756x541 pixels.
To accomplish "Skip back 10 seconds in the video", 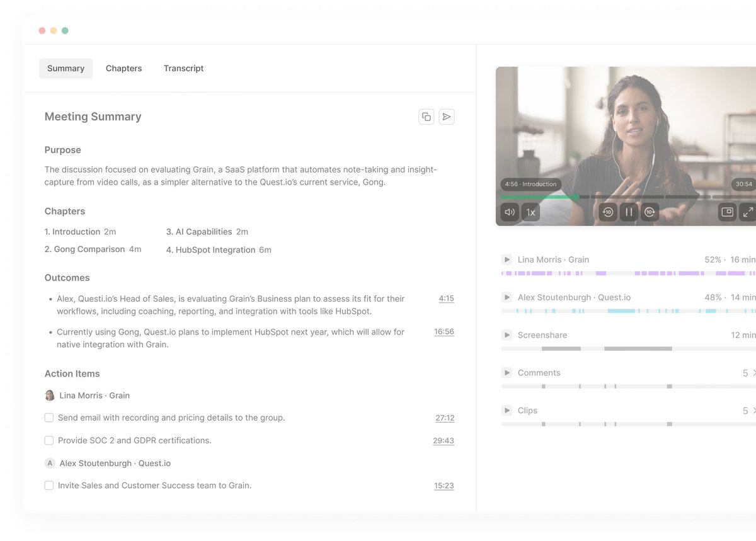I will click(x=607, y=212).
